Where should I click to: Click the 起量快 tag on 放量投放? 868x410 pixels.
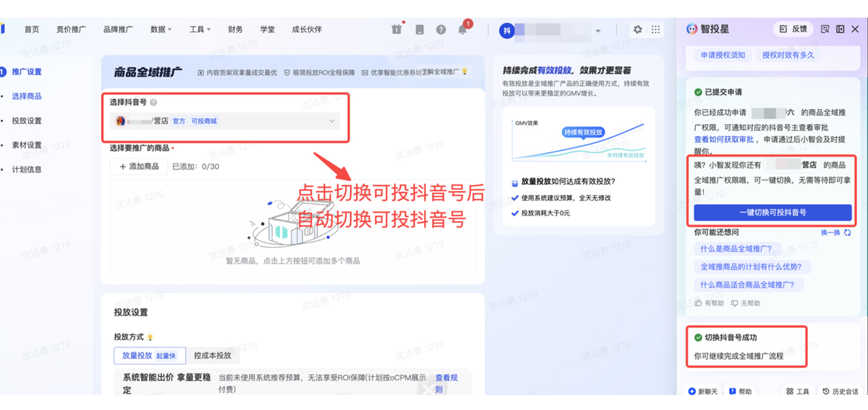coord(165,356)
